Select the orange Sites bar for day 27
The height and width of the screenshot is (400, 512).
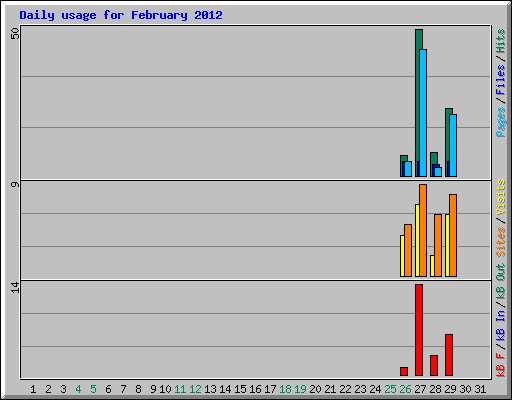pos(423,230)
